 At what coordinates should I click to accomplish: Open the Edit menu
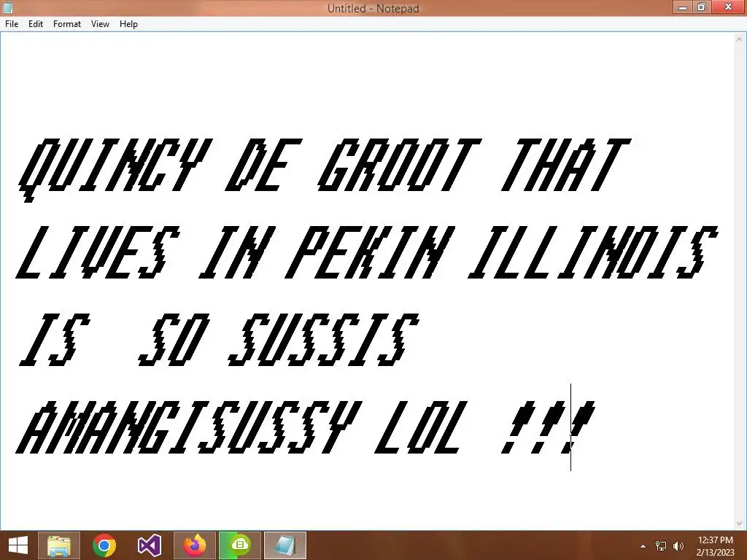click(x=35, y=24)
